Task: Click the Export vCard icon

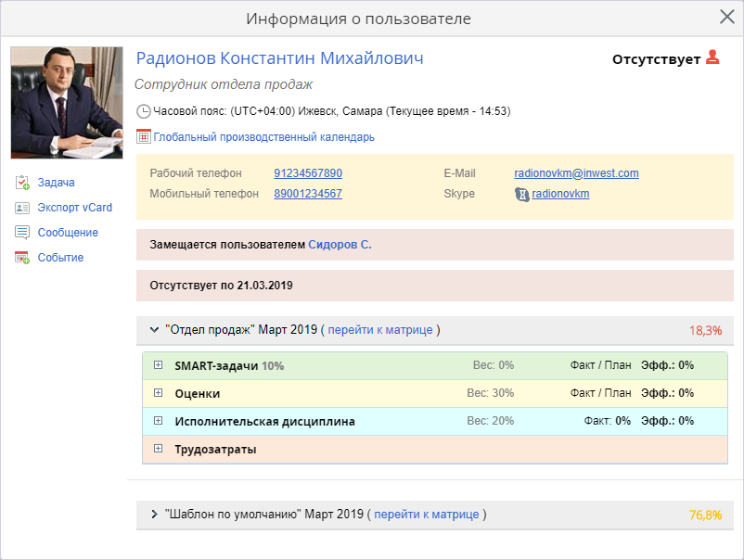Action: [22, 208]
